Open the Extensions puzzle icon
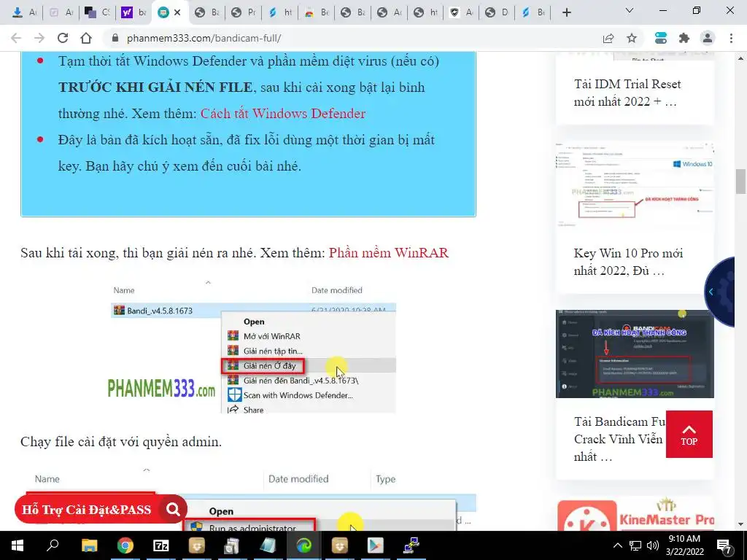This screenshot has width=747, height=560. (x=684, y=38)
